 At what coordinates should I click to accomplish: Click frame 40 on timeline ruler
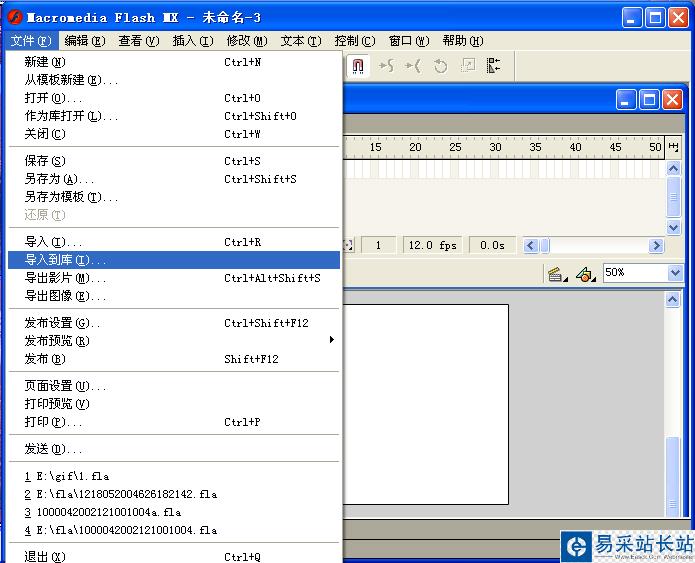click(x=575, y=147)
